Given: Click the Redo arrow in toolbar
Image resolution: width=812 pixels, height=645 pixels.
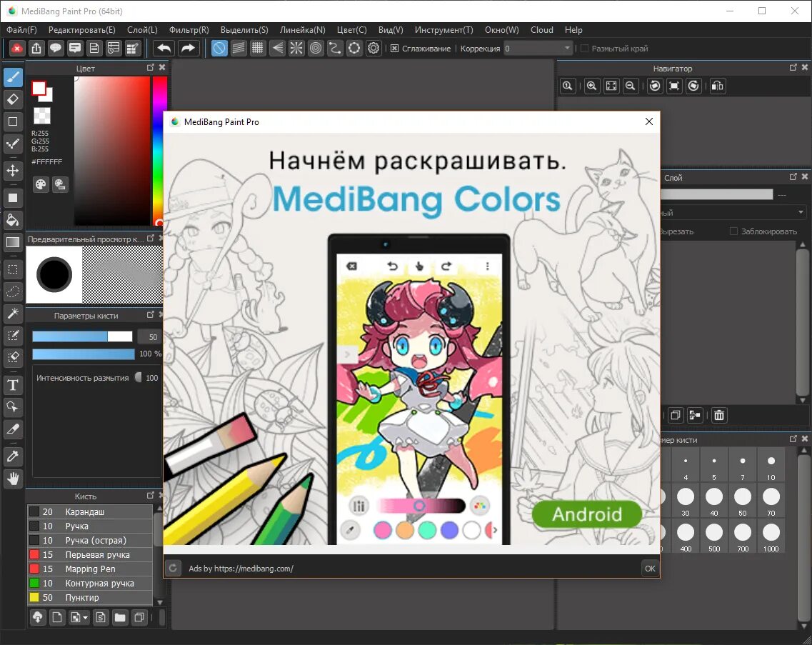Looking at the screenshot, I should coord(188,48).
